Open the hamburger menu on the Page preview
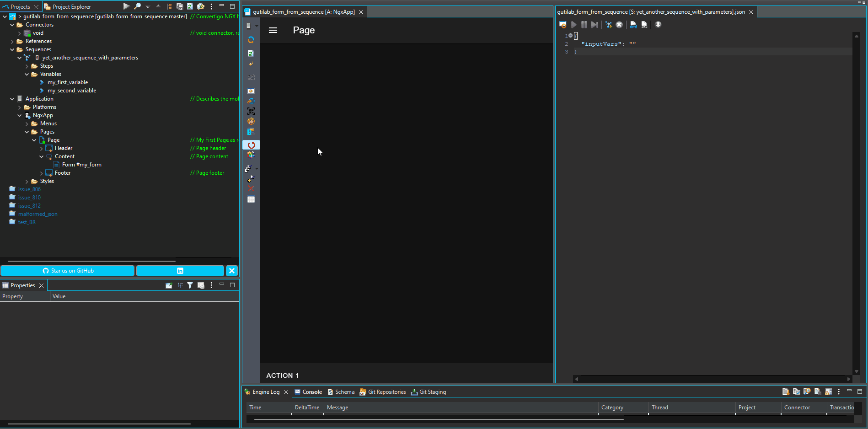The image size is (868, 429). coord(273,30)
